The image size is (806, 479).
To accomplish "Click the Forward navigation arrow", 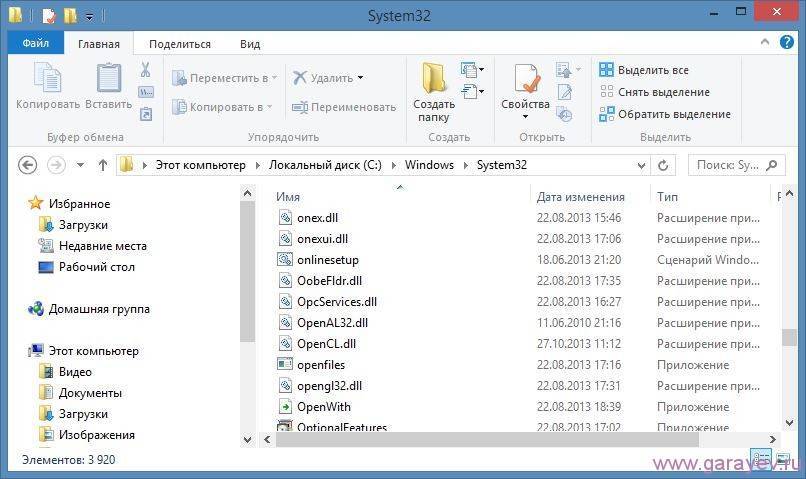I will (x=56, y=165).
